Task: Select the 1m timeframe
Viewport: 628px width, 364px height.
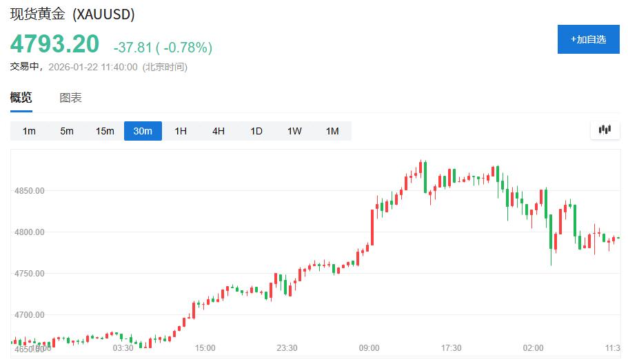Action: click(x=29, y=131)
